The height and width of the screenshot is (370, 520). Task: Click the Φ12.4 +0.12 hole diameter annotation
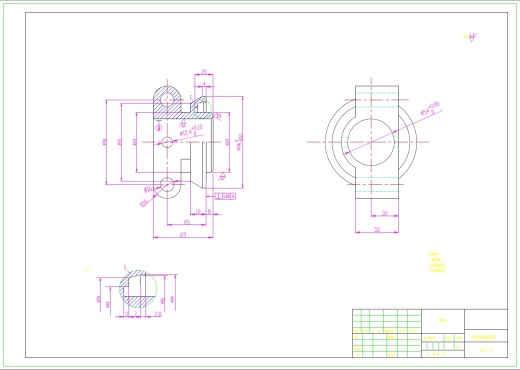click(192, 131)
